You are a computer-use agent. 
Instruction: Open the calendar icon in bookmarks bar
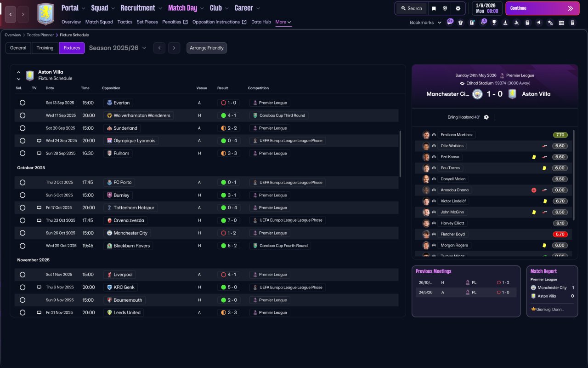pos(561,23)
